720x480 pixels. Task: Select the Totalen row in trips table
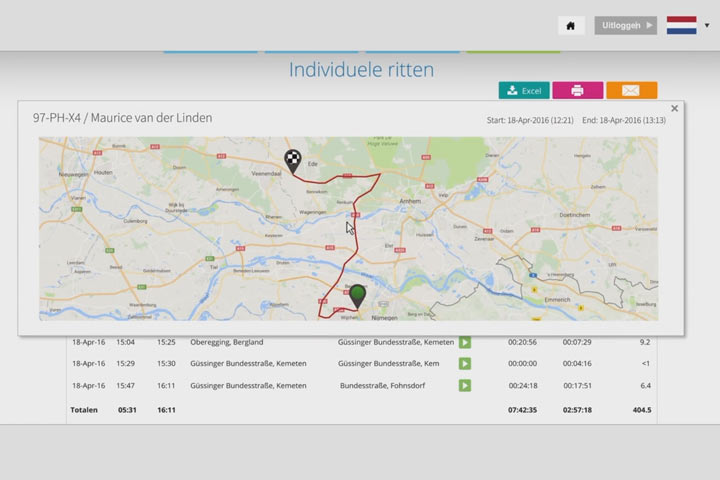[x=84, y=409]
